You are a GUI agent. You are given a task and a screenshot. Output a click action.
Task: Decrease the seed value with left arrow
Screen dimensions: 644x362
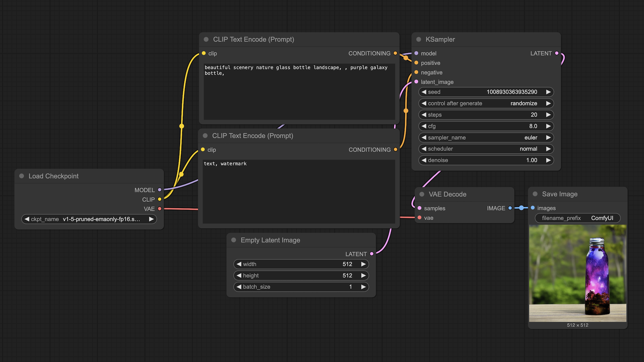(x=424, y=92)
